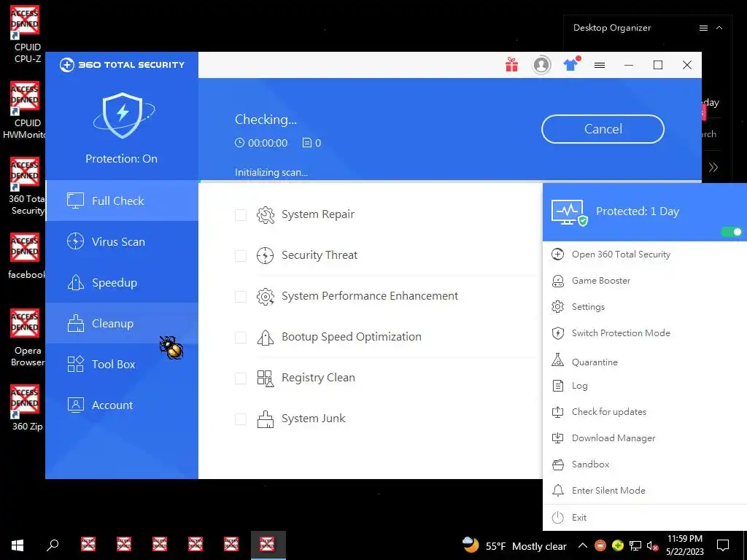
Task: Open Desktop Organizer hamburger menu
Action: pos(703,28)
